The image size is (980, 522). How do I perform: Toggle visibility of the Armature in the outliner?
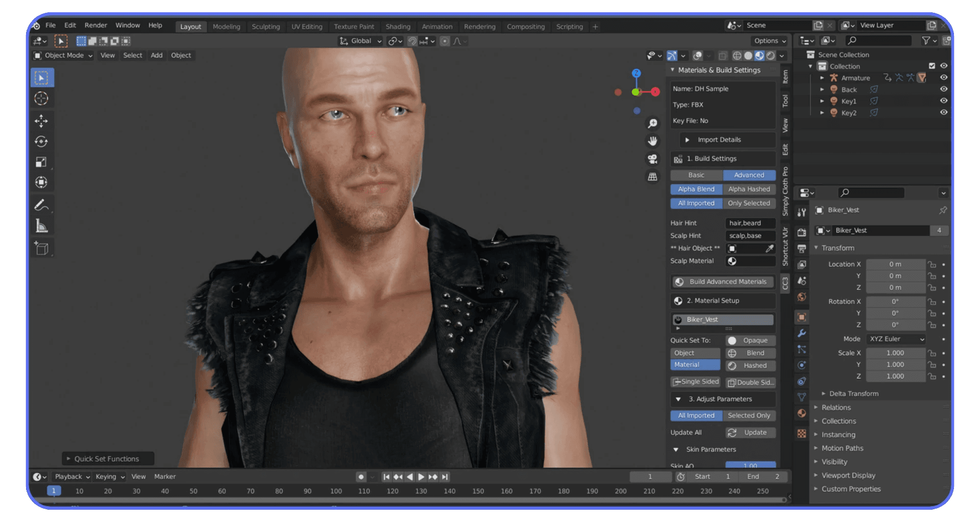pos(944,77)
